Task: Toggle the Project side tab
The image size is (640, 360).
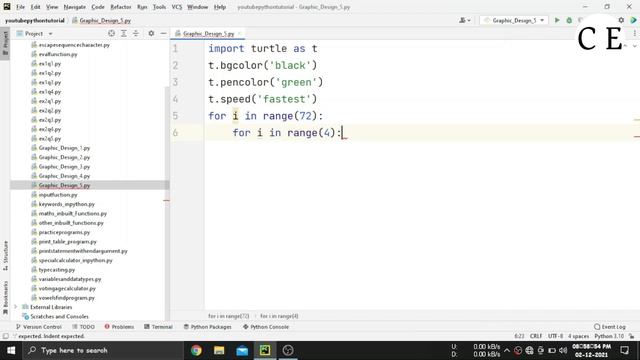Action: coord(5,44)
